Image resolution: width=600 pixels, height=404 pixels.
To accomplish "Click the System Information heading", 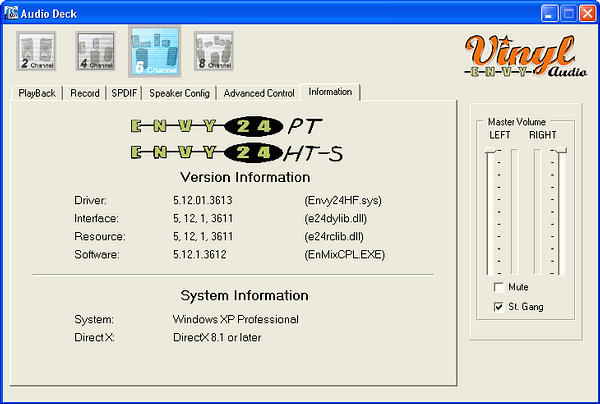I will pyautogui.click(x=245, y=295).
